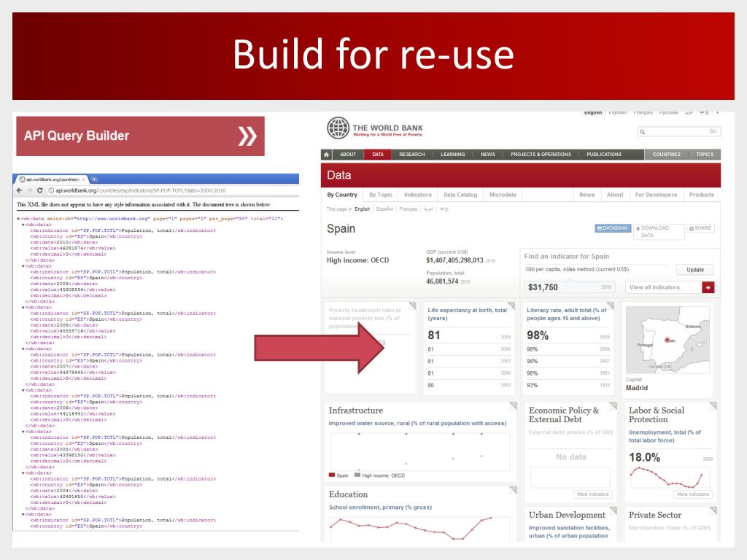Collapse wb:data node with date 2004
The width and height of the screenshot is (747, 560).
(23, 473)
